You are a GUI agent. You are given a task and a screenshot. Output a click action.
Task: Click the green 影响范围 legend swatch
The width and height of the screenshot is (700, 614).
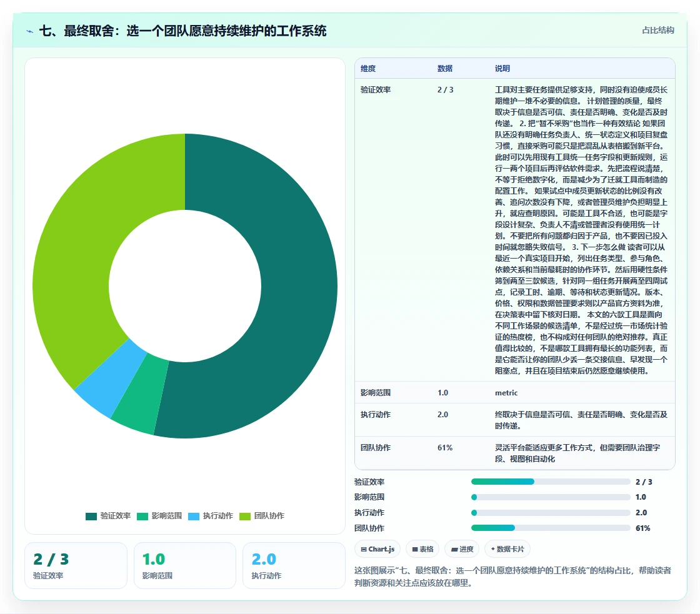(142, 517)
